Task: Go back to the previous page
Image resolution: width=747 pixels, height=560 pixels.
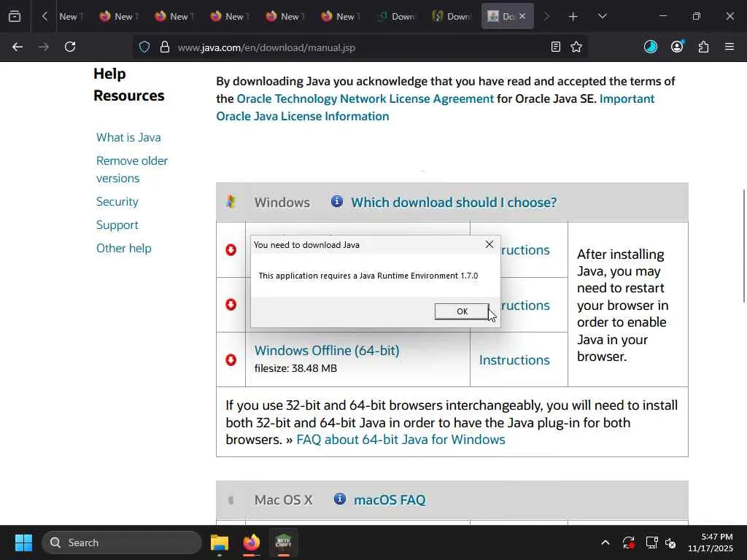Action: pos(18,47)
